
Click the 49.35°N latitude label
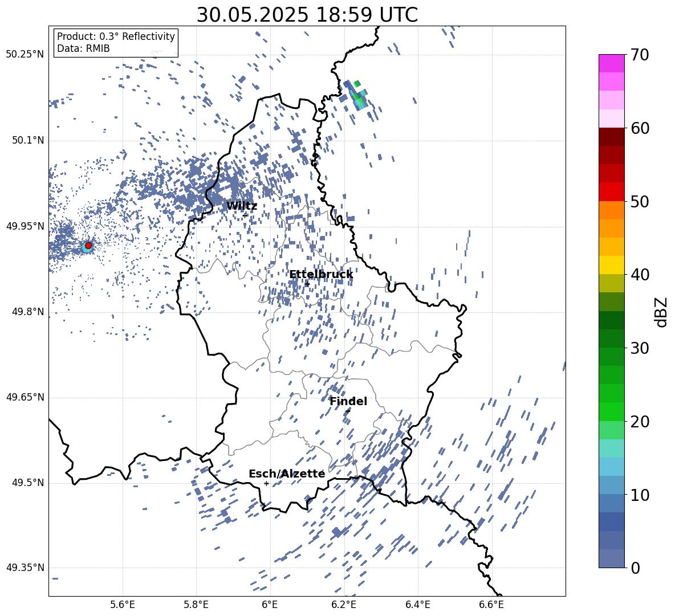click(25, 568)
